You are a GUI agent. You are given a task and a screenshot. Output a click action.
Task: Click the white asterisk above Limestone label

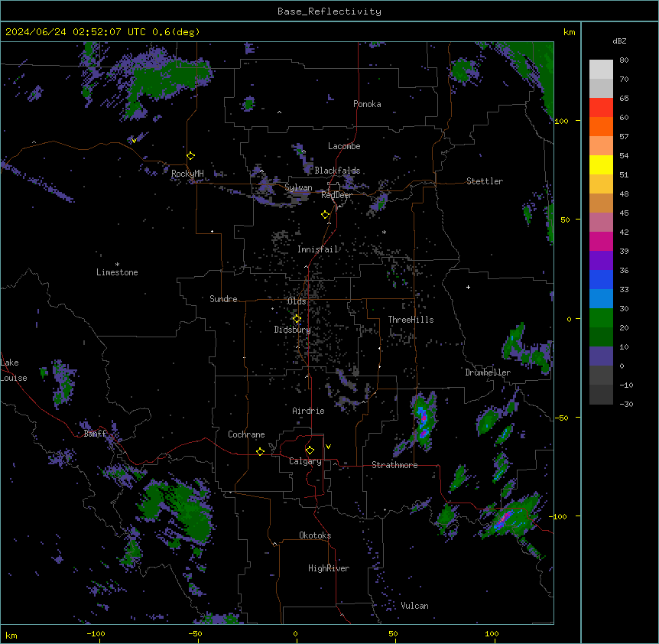pyautogui.click(x=117, y=265)
